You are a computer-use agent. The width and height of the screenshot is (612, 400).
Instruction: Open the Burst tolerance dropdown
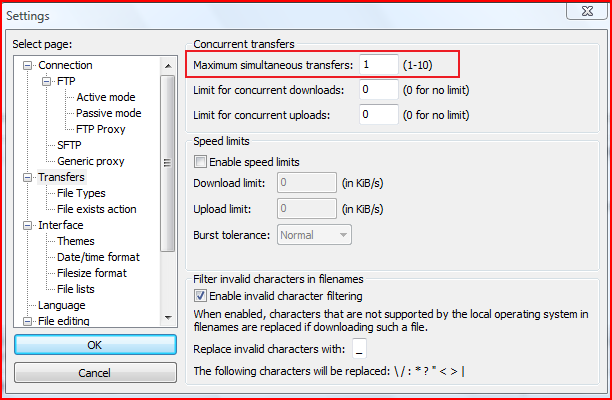314,235
